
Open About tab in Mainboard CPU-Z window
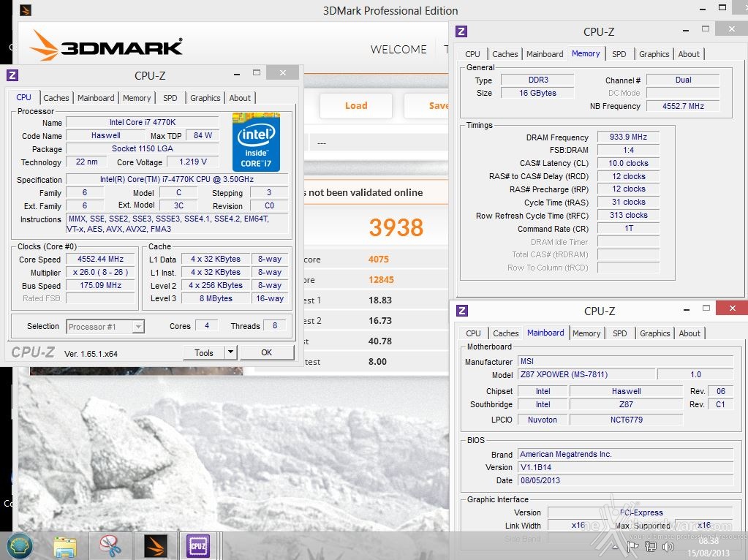click(x=690, y=333)
